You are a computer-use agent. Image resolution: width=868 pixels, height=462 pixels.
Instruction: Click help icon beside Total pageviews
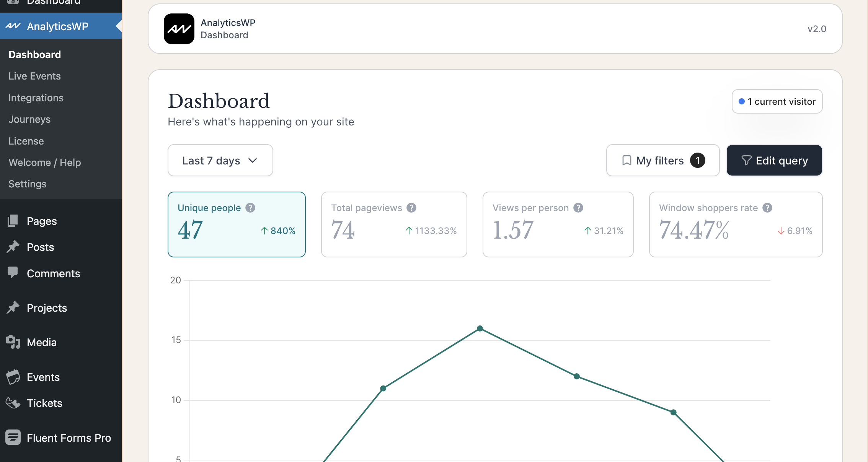coord(411,208)
